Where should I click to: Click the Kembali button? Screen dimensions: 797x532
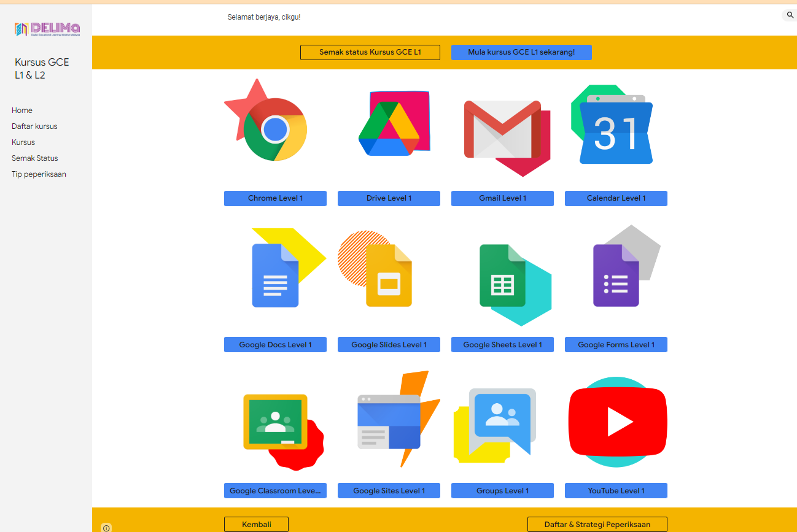(256, 525)
